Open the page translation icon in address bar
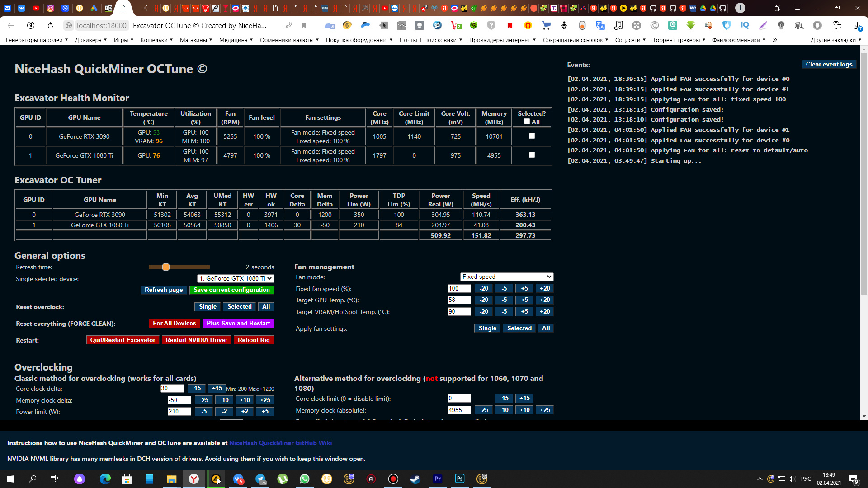 tap(289, 26)
